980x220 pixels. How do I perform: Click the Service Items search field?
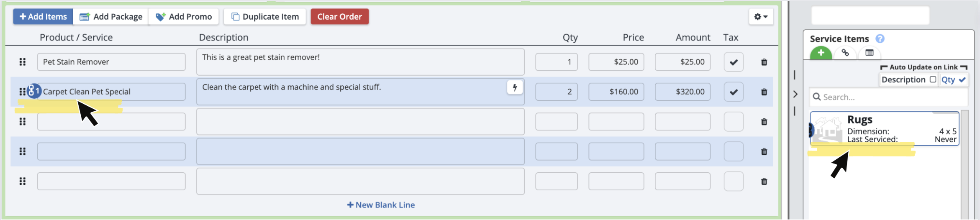point(891,97)
